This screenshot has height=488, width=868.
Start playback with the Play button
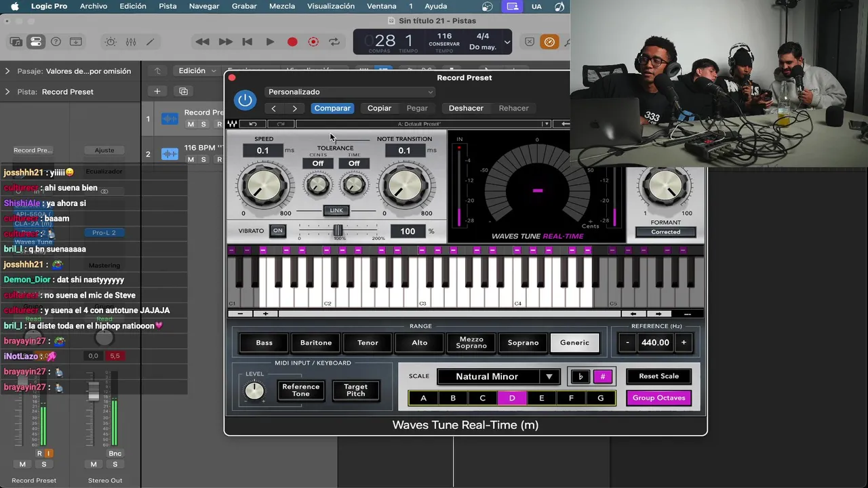pos(270,42)
